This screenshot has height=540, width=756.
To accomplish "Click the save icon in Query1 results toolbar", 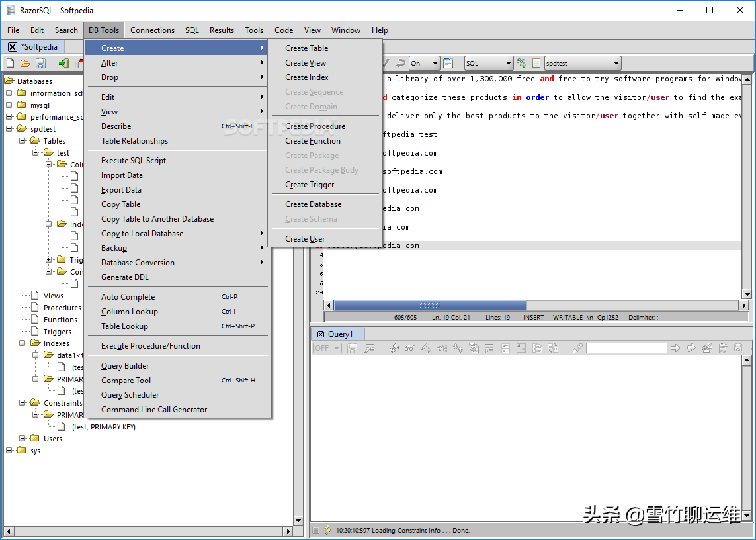I will coord(353,348).
